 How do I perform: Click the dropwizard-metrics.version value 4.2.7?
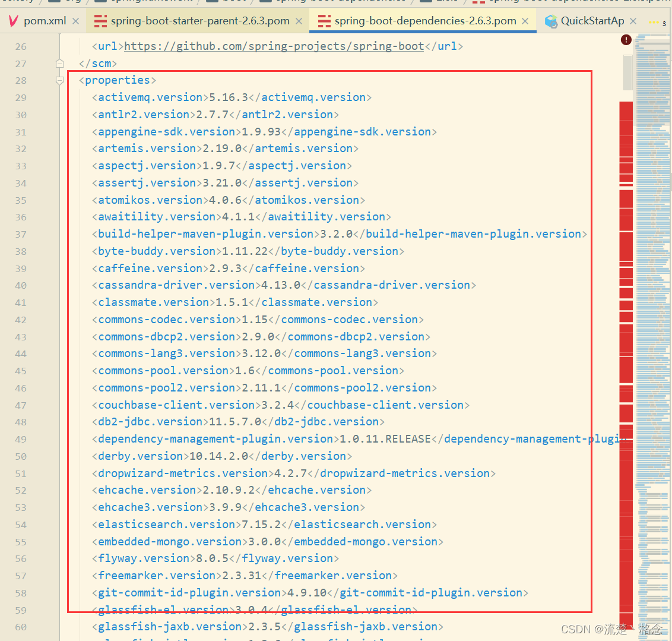[x=290, y=472]
